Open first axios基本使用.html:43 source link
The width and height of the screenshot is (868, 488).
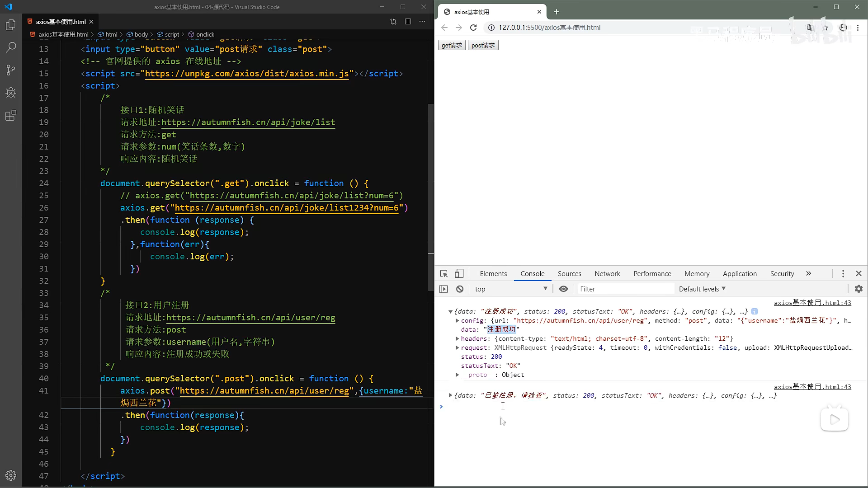pyautogui.click(x=812, y=303)
